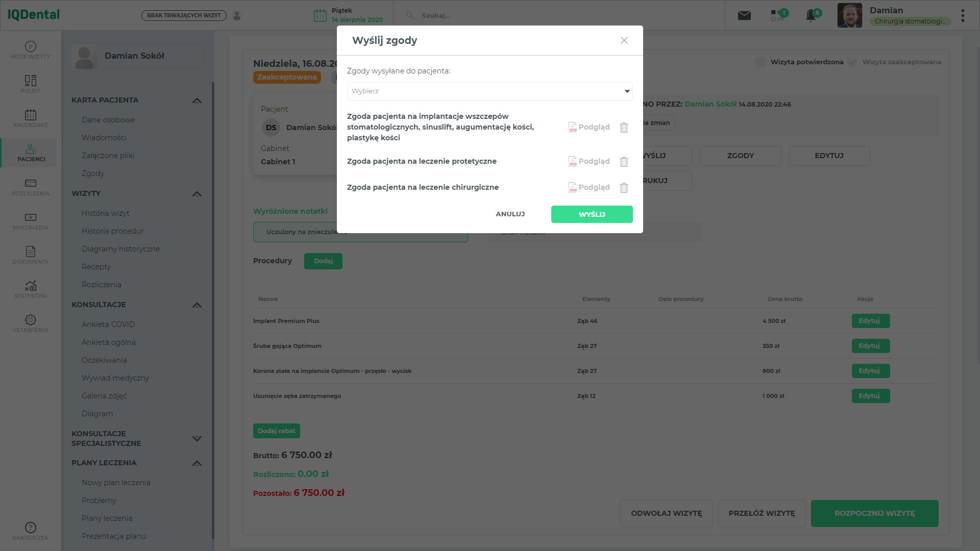Remove the surgical treatment consent using its trash icon
Image resolution: width=980 pixels, height=551 pixels.
point(624,188)
